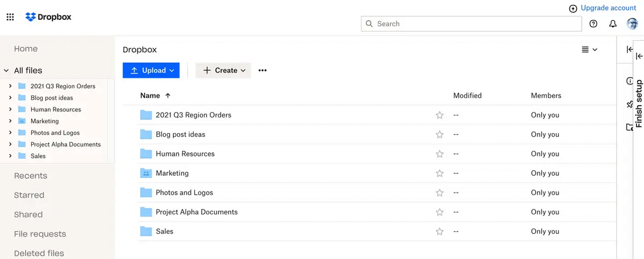Open the list view options dropdown
This screenshot has height=259, width=644.
589,49
